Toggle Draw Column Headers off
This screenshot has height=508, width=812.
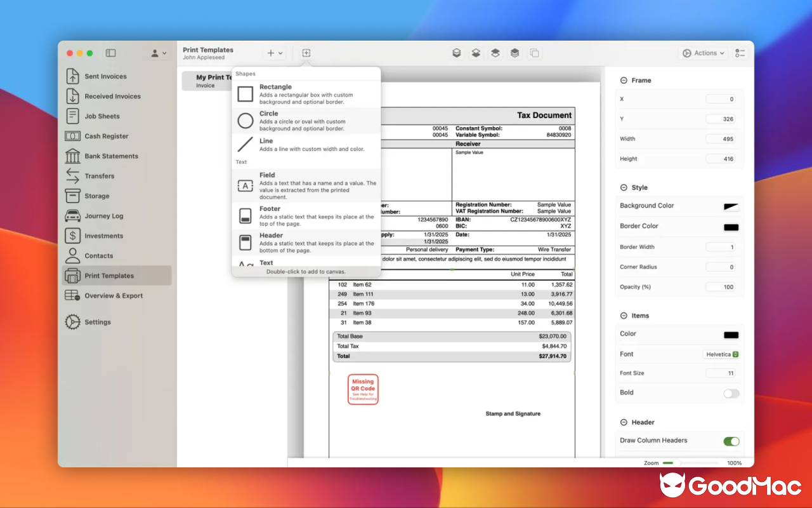(x=731, y=441)
